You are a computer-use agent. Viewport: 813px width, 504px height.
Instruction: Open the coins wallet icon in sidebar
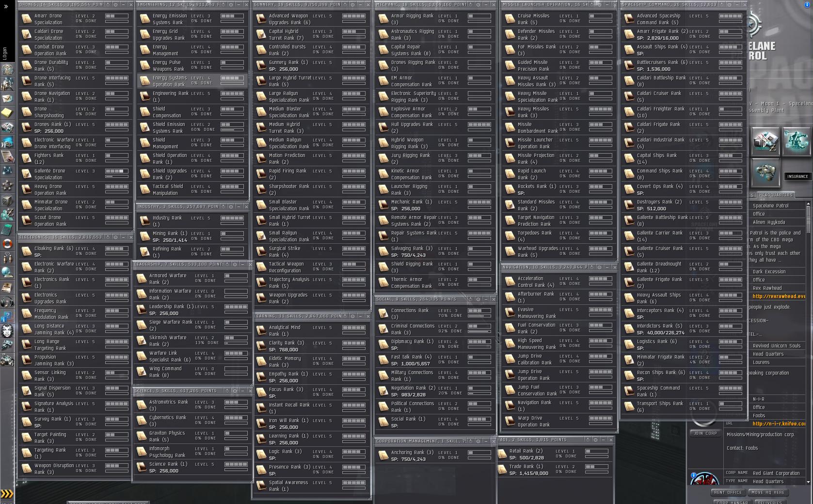pyautogui.click(x=7, y=215)
